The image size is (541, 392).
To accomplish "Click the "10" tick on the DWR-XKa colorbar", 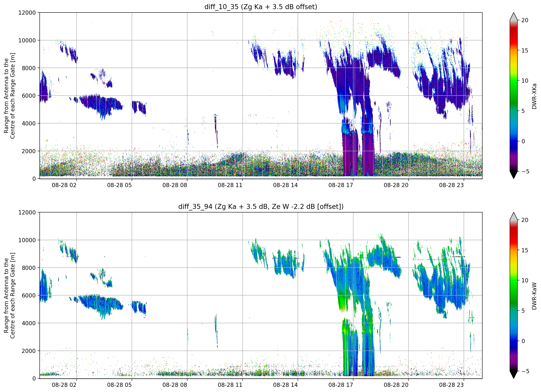I will coord(525,81).
